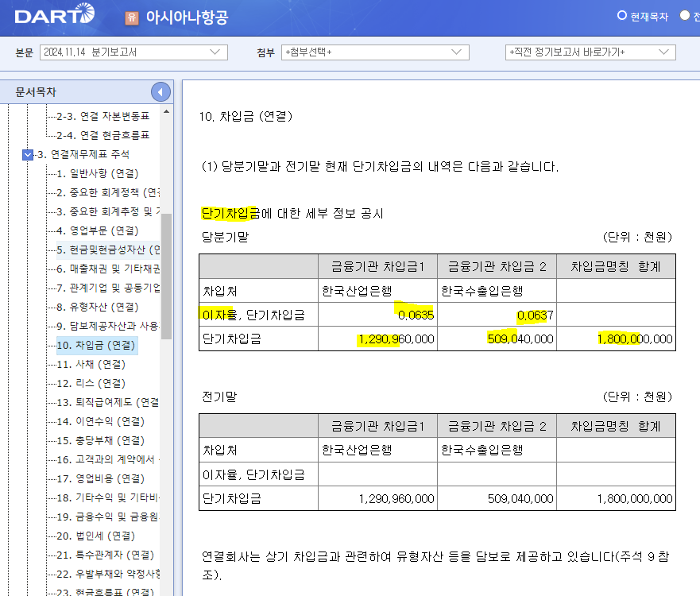Viewport: 700px width, 596px height.
Task: Open 11. 사채 (연결) note
Action: pos(91,364)
